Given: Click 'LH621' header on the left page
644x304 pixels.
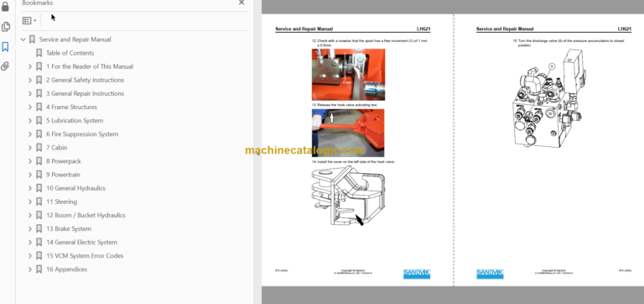Looking at the screenshot, I should tap(423, 29).
